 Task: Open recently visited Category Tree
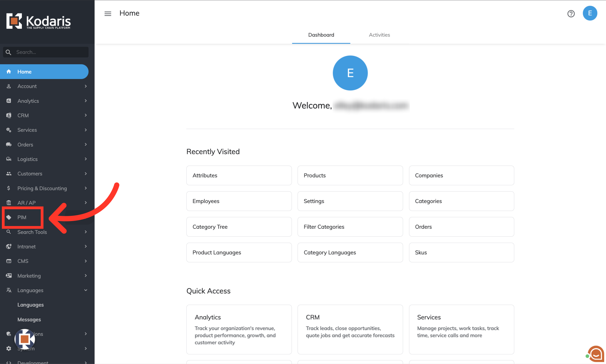[x=239, y=227]
